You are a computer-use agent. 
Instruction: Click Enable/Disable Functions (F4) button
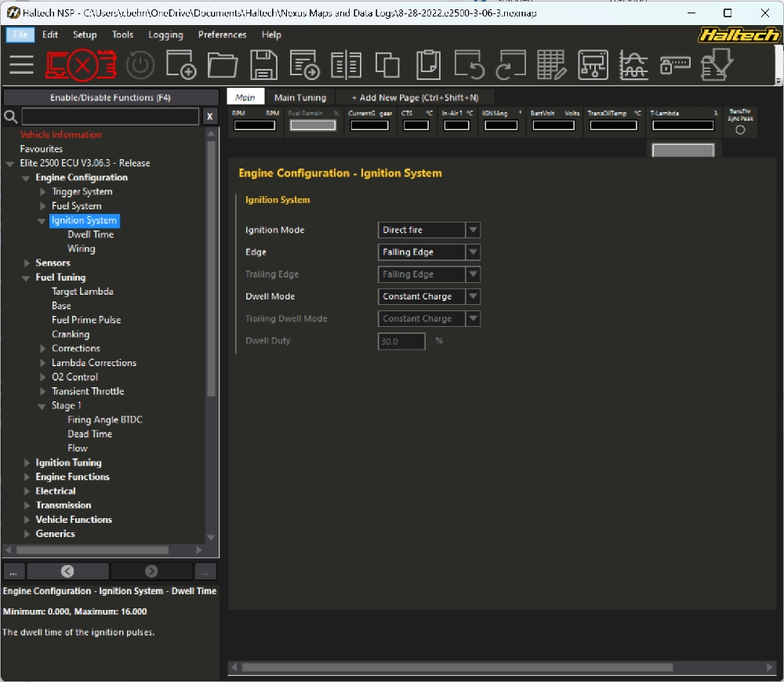(111, 98)
